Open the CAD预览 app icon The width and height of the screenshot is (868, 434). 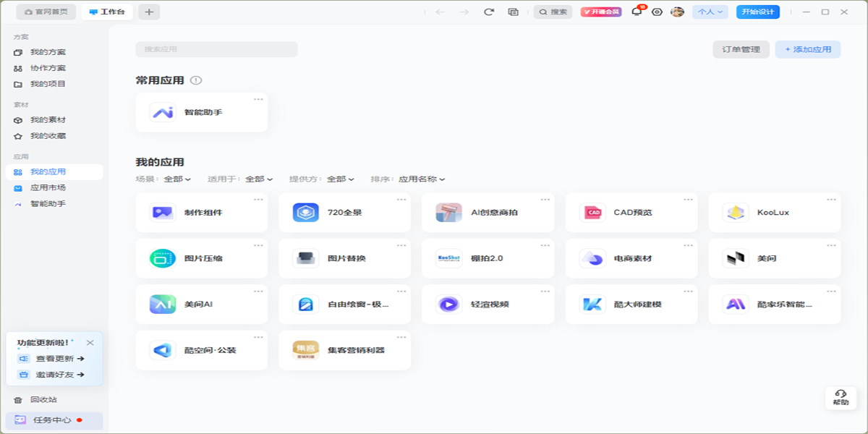click(x=592, y=213)
